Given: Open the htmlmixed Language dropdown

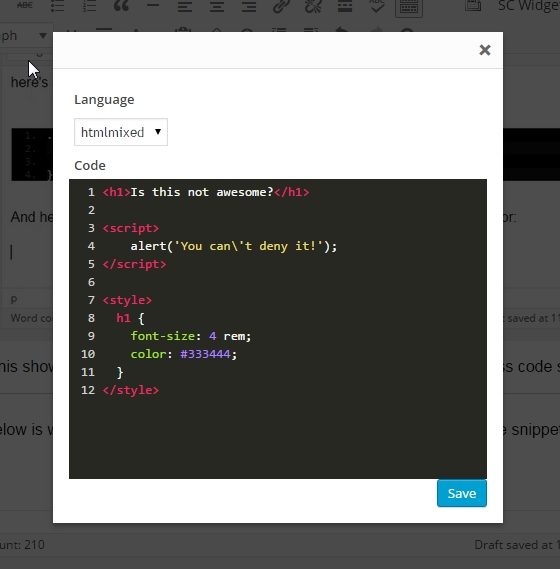Looking at the screenshot, I should 121,132.
